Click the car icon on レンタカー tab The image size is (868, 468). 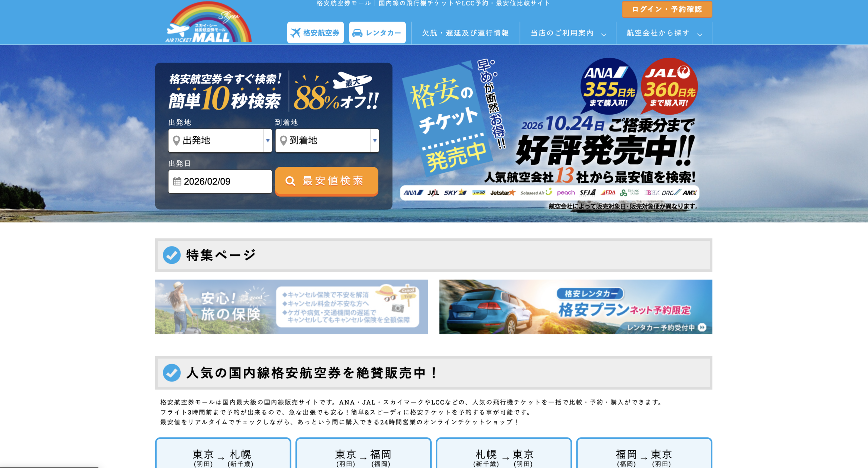[357, 33]
